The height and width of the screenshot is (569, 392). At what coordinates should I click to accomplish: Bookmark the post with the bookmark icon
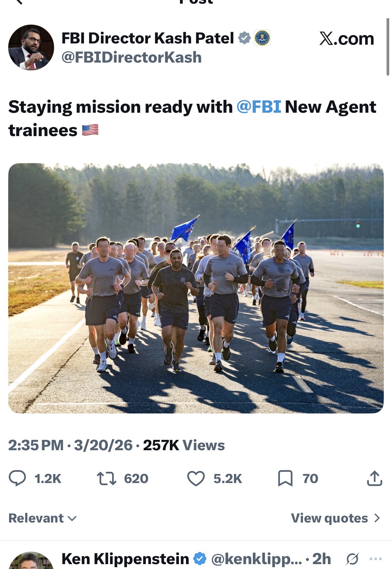pos(285,478)
